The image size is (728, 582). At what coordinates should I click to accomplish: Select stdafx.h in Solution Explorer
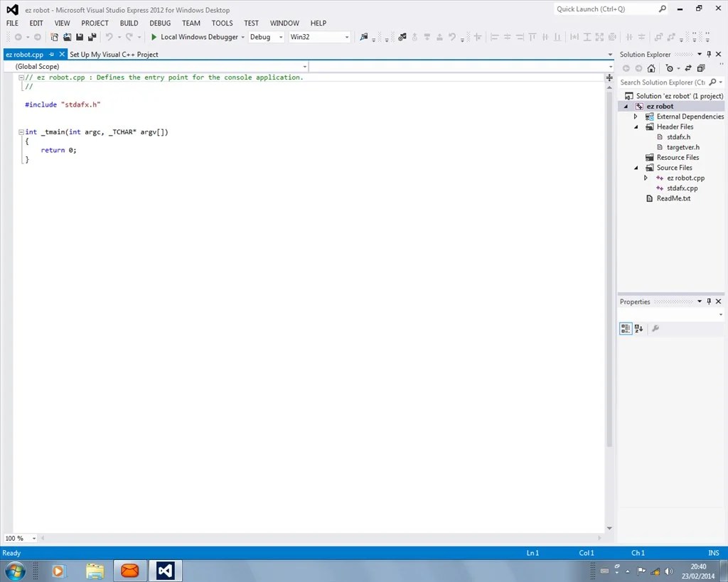pyautogui.click(x=678, y=137)
